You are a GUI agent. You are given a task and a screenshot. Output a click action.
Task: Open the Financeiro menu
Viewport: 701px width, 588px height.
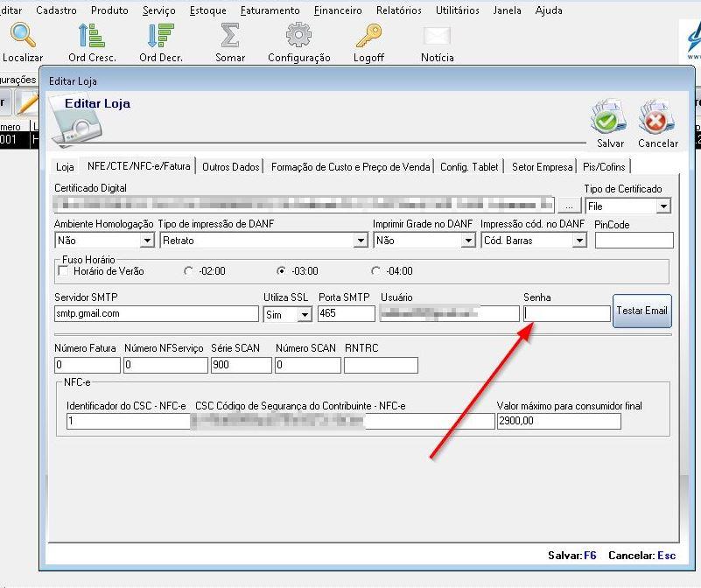pyautogui.click(x=338, y=10)
